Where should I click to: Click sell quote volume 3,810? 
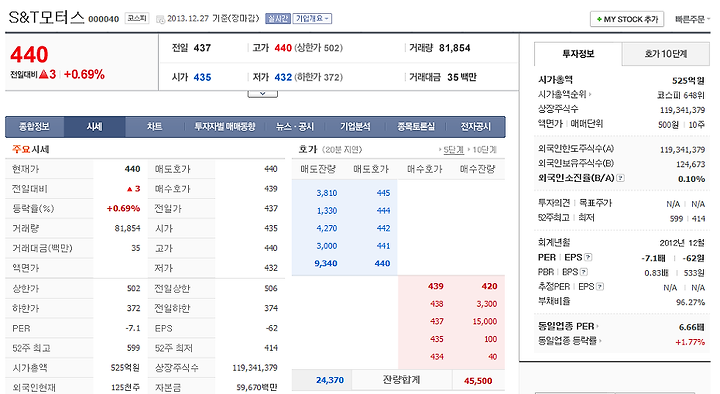(x=327, y=193)
